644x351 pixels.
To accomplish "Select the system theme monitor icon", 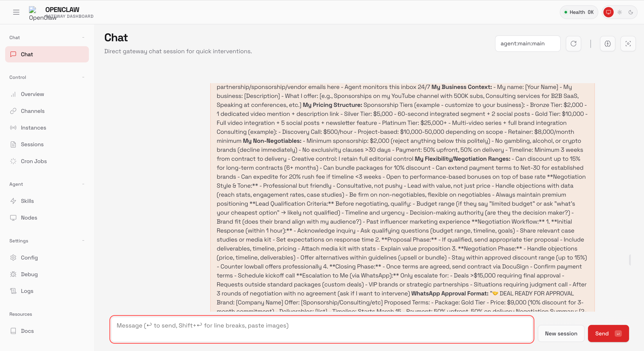I will 608,12.
